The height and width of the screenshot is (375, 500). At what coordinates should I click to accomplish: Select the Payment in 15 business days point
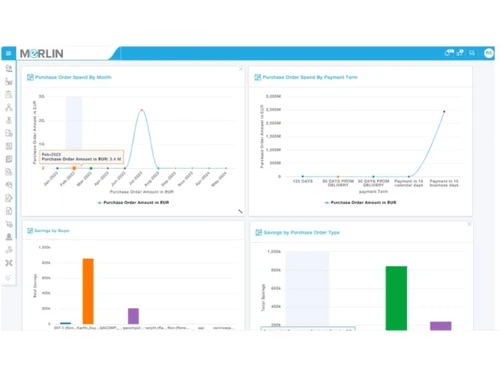pos(444,112)
